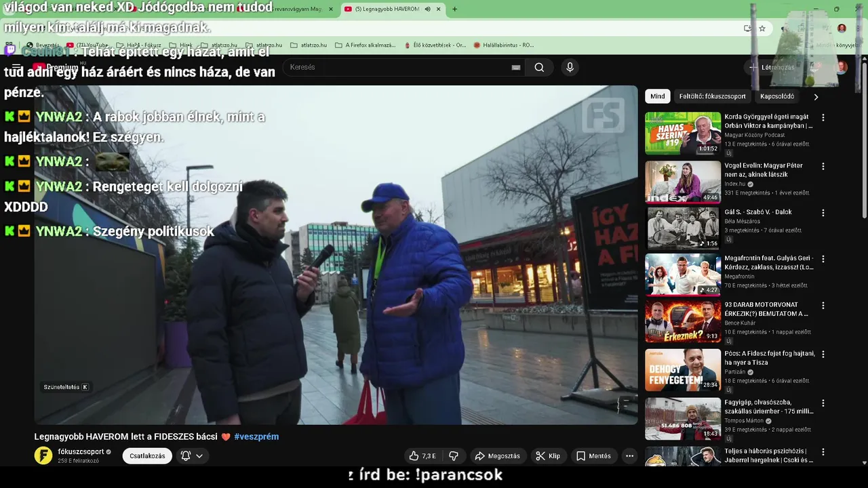The width and height of the screenshot is (868, 488).
Task: Open the fókuszcsoport channel avatar
Action: click(x=43, y=455)
